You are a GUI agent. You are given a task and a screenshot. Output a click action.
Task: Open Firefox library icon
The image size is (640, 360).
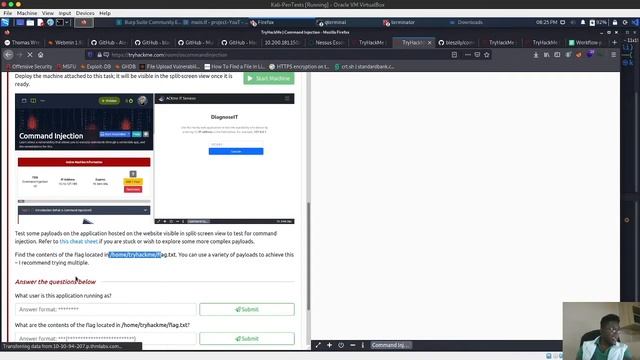pyautogui.click(x=547, y=55)
